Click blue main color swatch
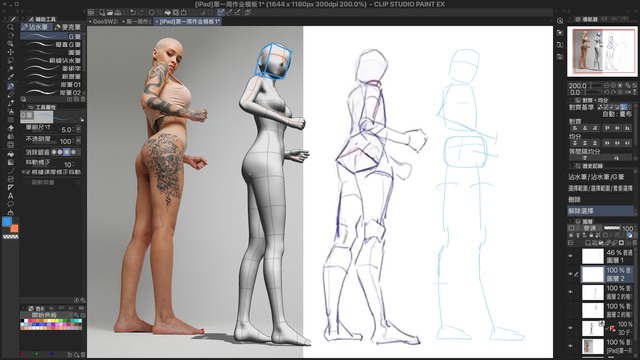This screenshot has width=640, height=360. [7, 222]
